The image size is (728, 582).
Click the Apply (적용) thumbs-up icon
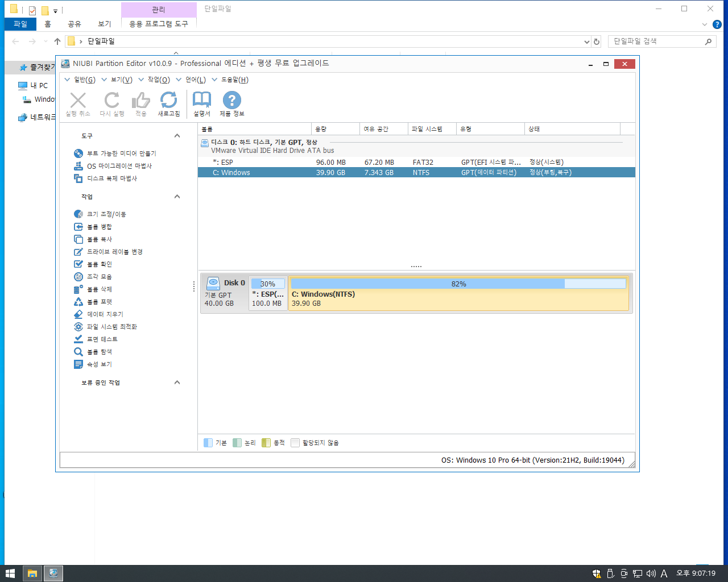140,101
